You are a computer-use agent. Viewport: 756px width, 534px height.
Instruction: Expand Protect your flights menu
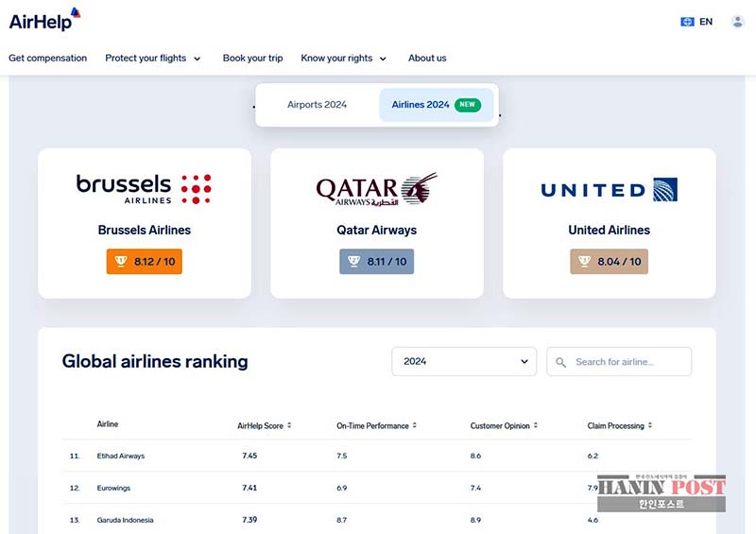[x=153, y=59]
